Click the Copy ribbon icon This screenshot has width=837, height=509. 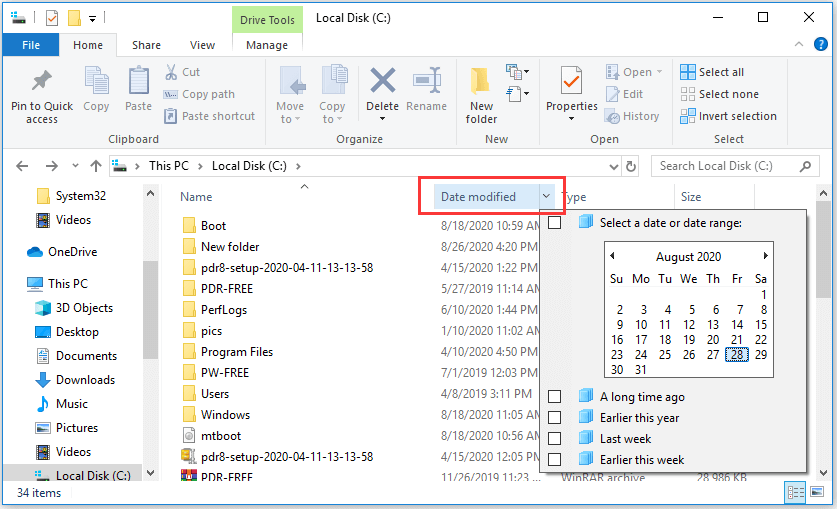96,81
